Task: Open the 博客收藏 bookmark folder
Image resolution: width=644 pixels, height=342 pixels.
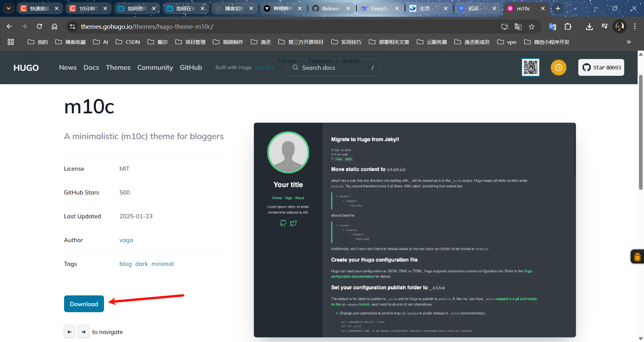Action: click(70, 42)
